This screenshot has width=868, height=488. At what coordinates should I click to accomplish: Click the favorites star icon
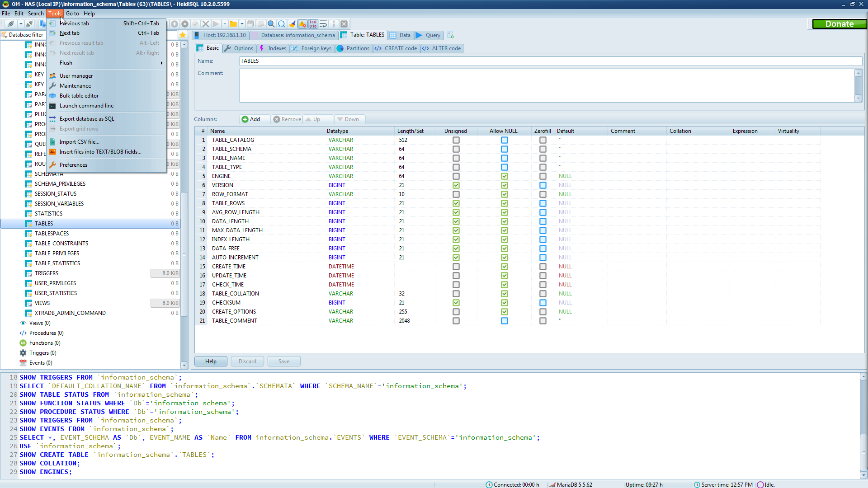tap(183, 35)
